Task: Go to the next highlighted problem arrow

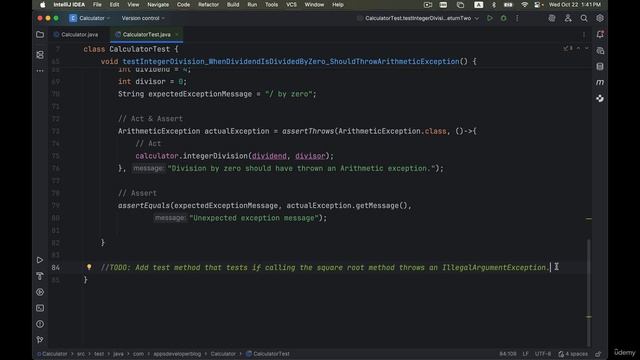Action: [x=587, y=49]
